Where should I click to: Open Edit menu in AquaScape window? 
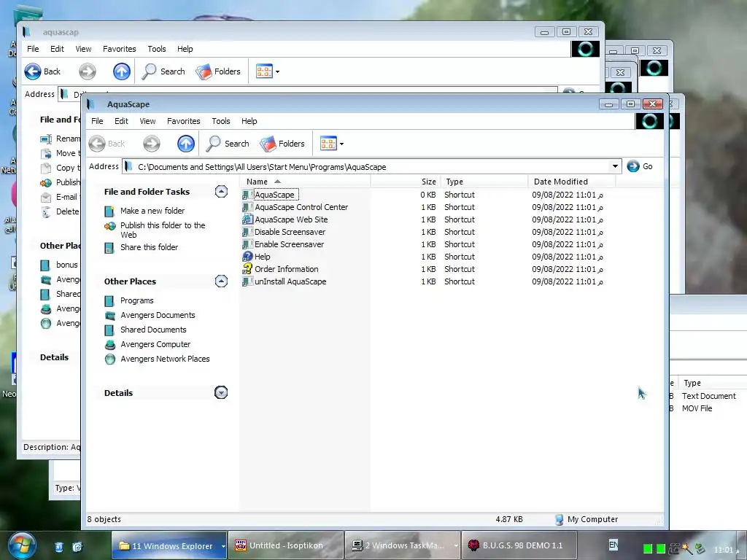coord(121,121)
